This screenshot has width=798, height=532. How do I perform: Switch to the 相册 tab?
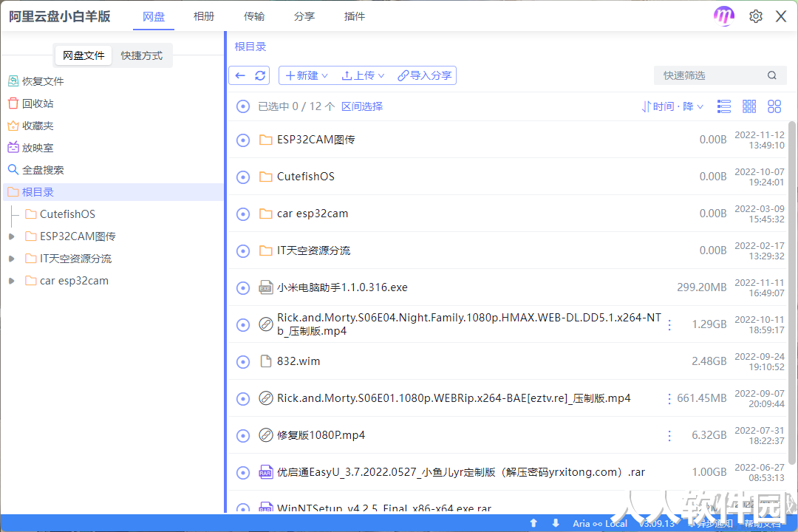pos(204,16)
